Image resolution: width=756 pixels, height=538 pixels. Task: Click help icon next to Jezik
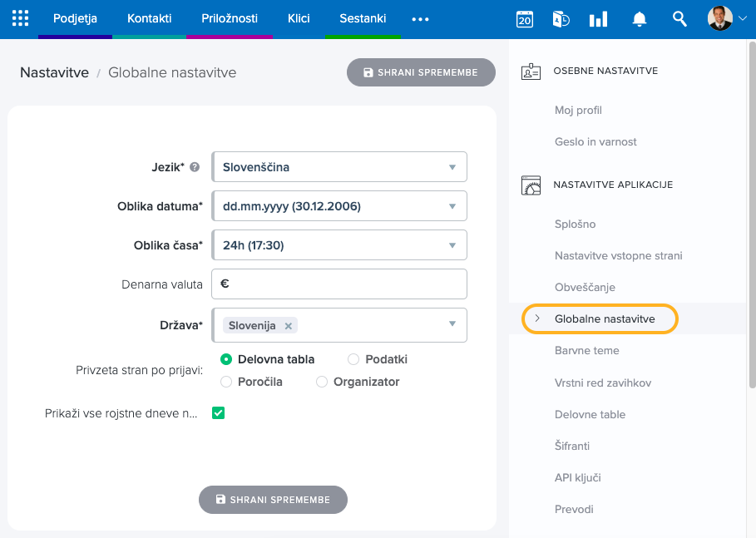[195, 167]
